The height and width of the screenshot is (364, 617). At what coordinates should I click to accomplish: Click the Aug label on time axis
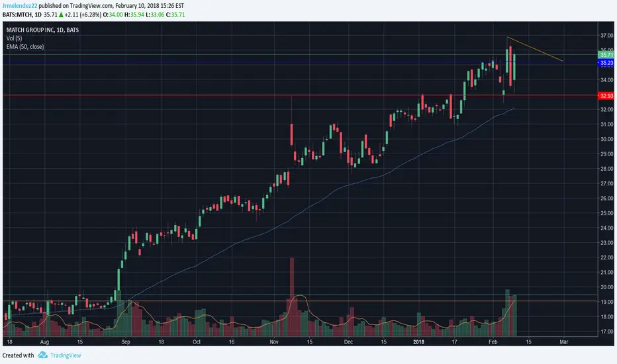click(44, 342)
